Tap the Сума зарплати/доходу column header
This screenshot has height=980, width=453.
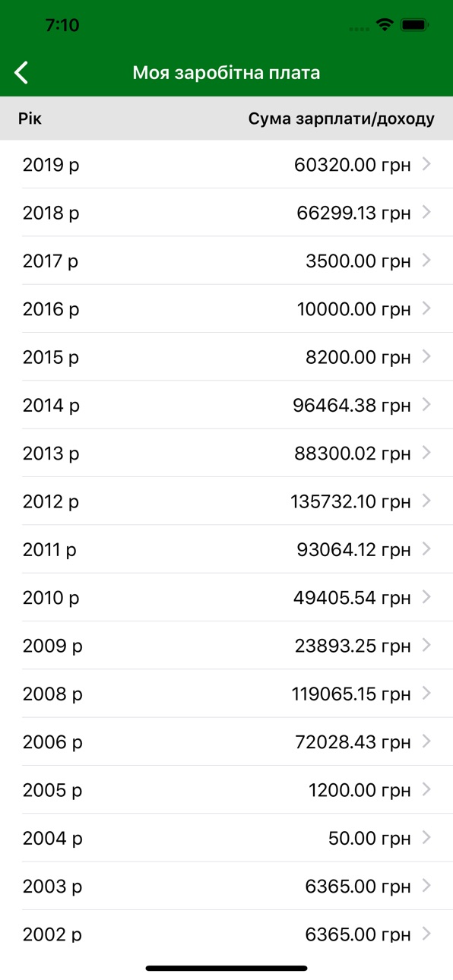tap(341, 119)
